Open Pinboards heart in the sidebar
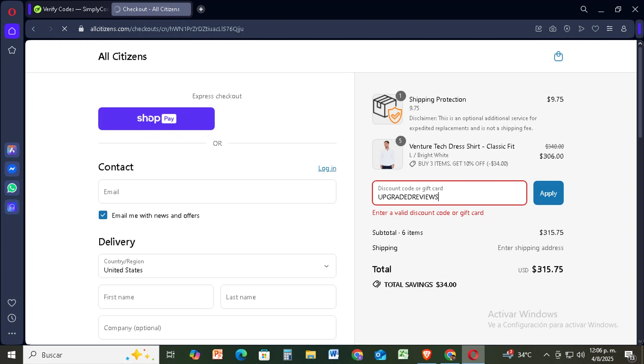 (x=12, y=303)
